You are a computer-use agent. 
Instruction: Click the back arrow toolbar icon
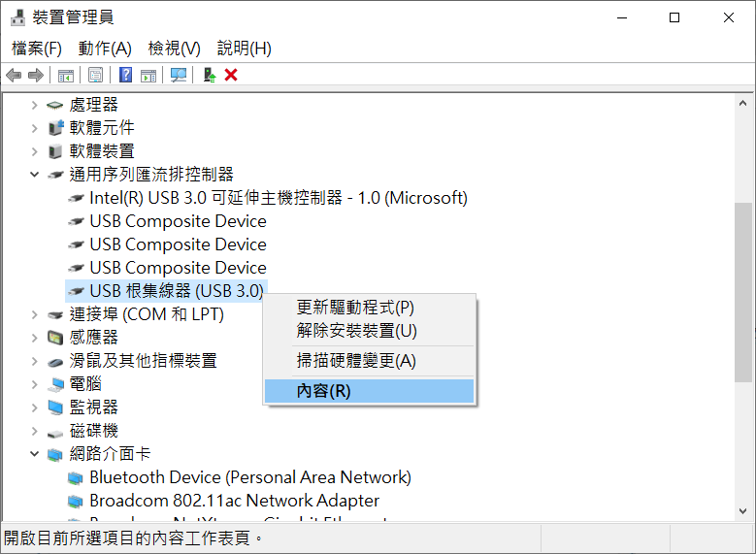pos(14,76)
